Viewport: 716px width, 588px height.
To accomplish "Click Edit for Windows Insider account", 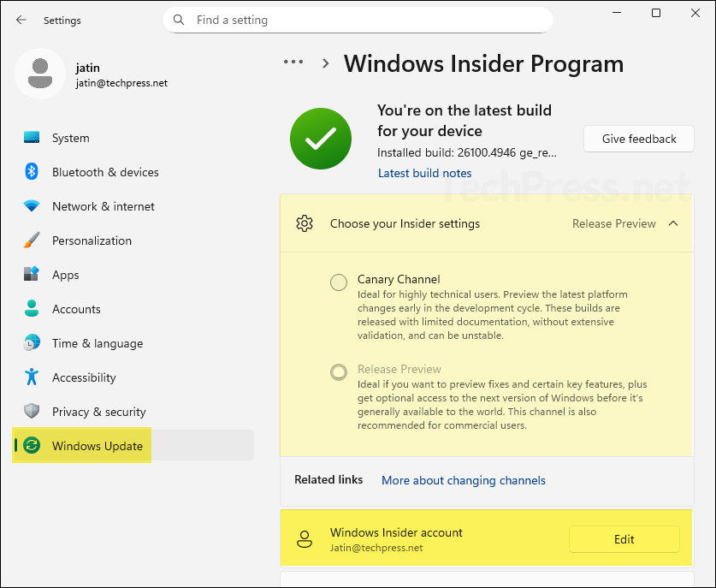I will pos(624,539).
